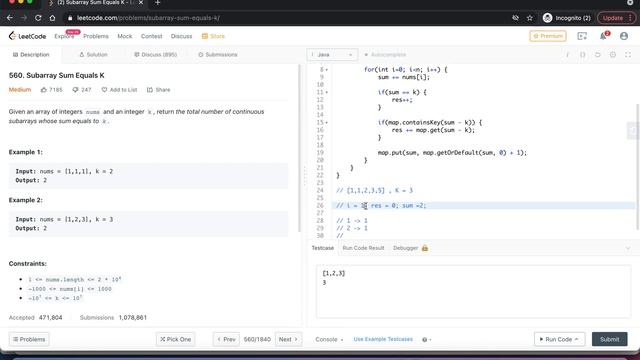This screenshot has width=640, height=360.
Task: Expand the Run Code options arrow
Action: (576, 339)
